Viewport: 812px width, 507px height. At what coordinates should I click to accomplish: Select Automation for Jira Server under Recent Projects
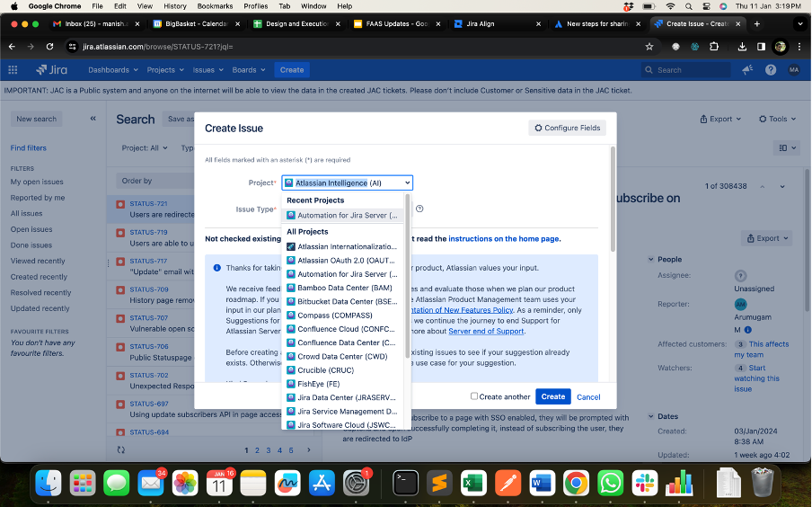pos(342,215)
